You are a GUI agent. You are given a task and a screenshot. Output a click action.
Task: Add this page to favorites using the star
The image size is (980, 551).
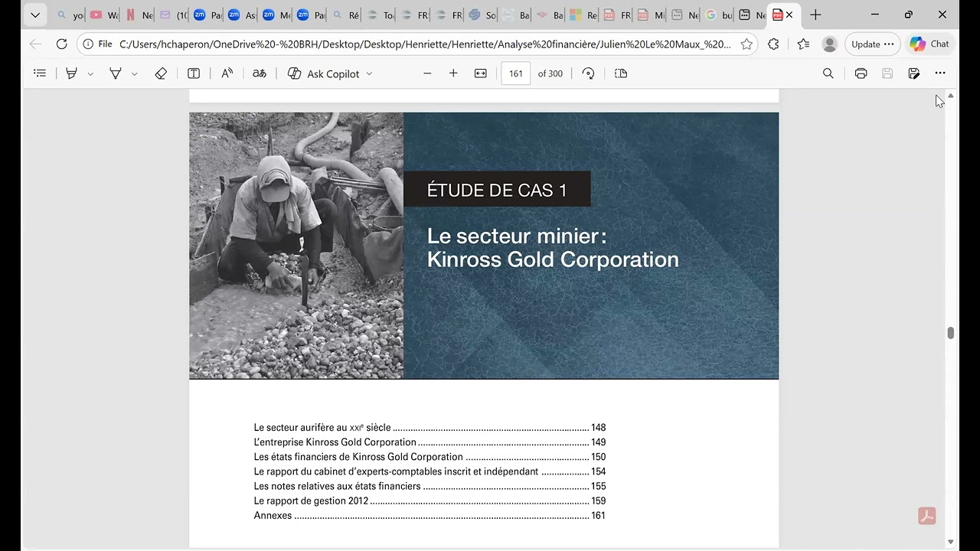746,44
